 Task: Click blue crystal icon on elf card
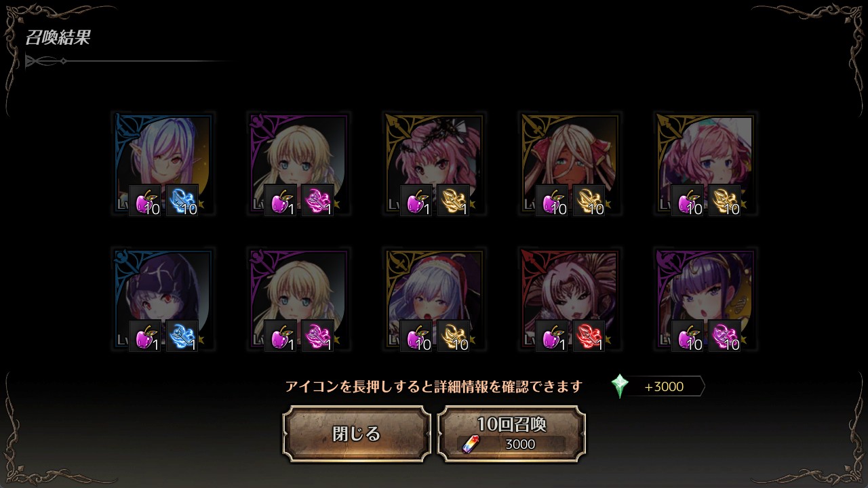click(x=182, y=201)
